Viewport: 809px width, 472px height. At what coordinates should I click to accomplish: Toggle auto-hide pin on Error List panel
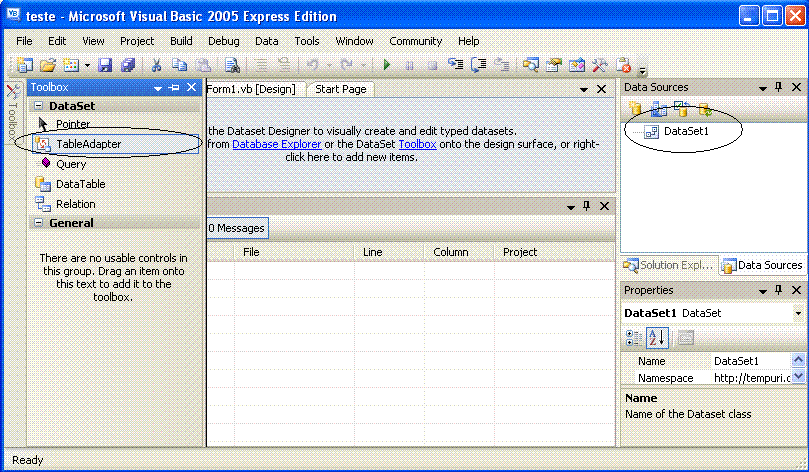(x=587, y=206)
